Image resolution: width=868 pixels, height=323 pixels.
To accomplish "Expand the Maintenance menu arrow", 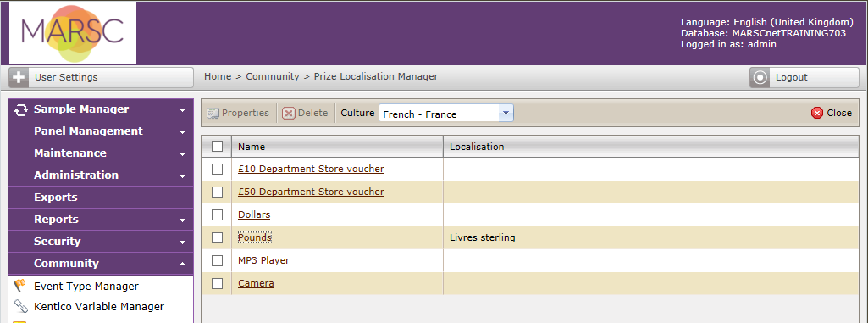I will 182,154.
